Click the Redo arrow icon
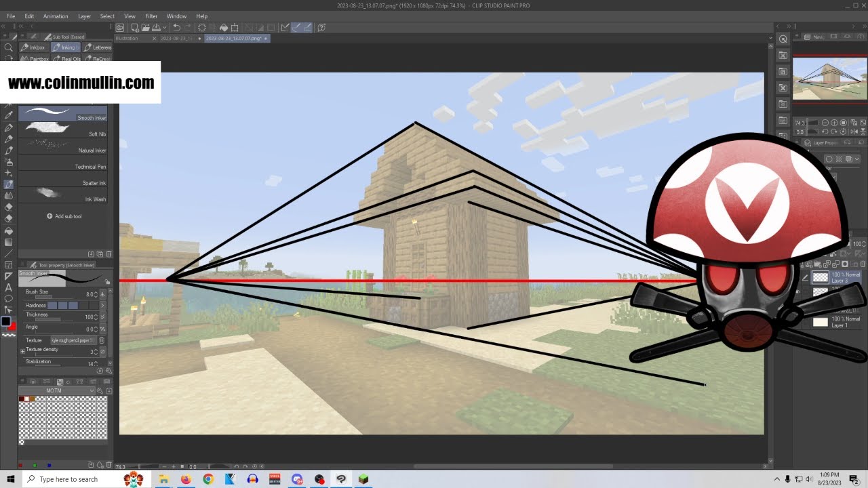The width and height of the screenshot is (868, 488). pos(187,28)
